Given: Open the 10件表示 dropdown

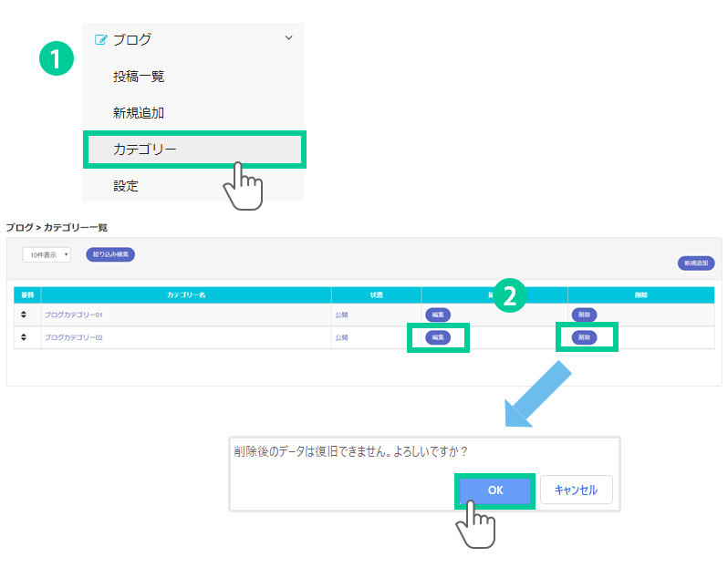Looking at the screenshot, I should pos(47,255).
